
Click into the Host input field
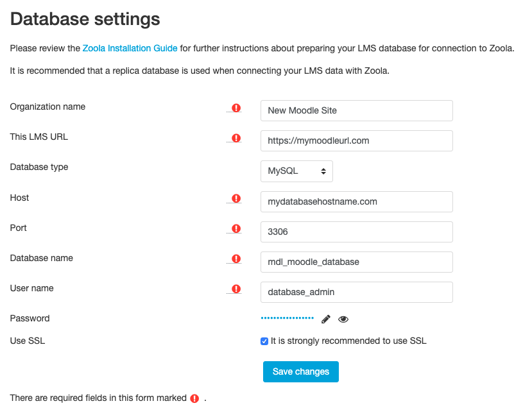(357, 202)
